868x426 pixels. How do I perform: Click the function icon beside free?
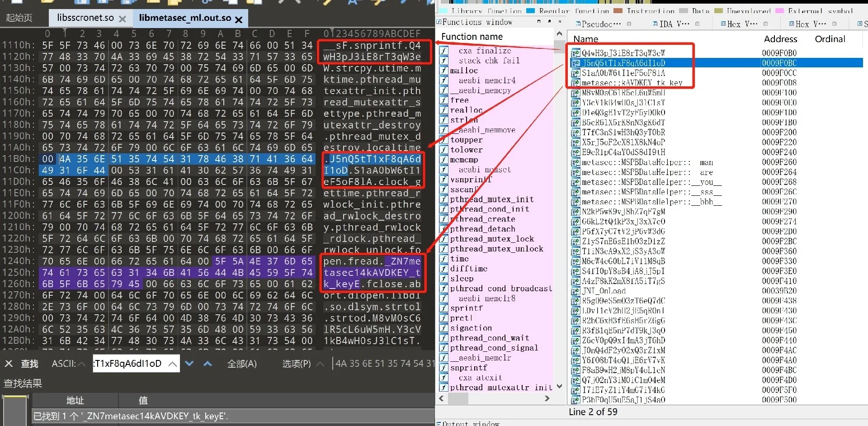pos(444,100)
